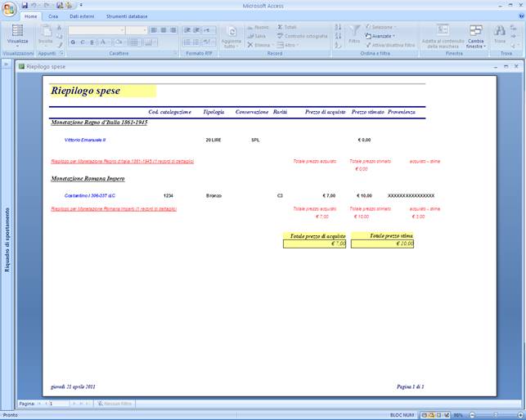The image size is (526, 420).
Task: Click the page number input field
Action: point(59,404)
